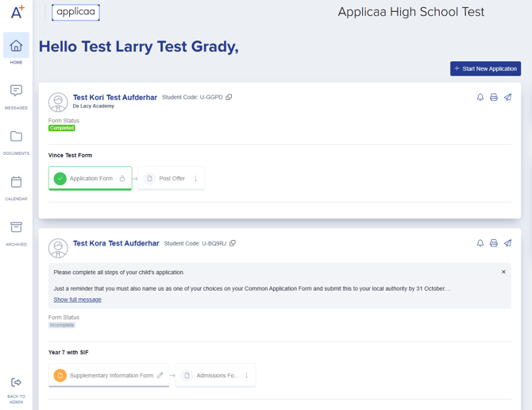Open Post Offer step options menu
The height and width of the screenshot is (410, 532).
[196, 179]
